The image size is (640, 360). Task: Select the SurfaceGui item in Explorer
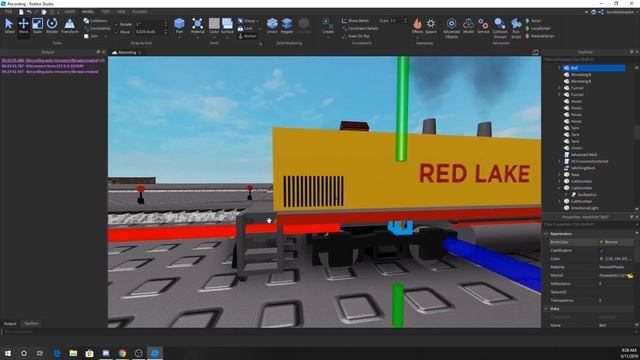click(x=587, y=195)
